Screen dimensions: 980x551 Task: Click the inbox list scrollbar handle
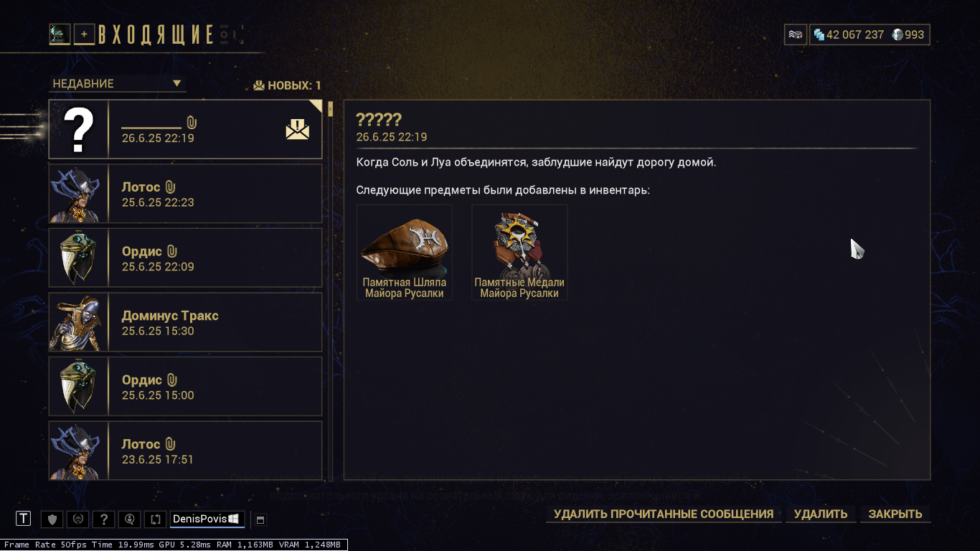click(x=330, y=109)
